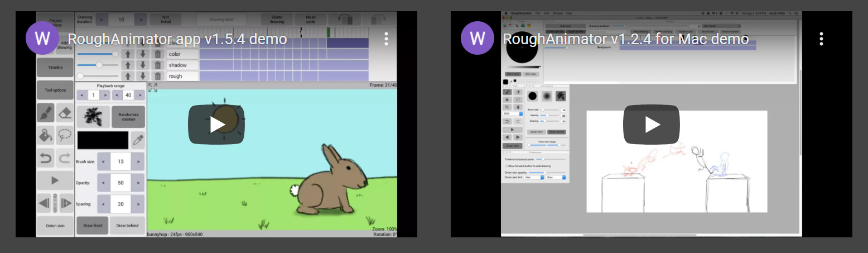868x253 pixels.
Task: Decrease the opacity value
Action: tap(103, 183)
